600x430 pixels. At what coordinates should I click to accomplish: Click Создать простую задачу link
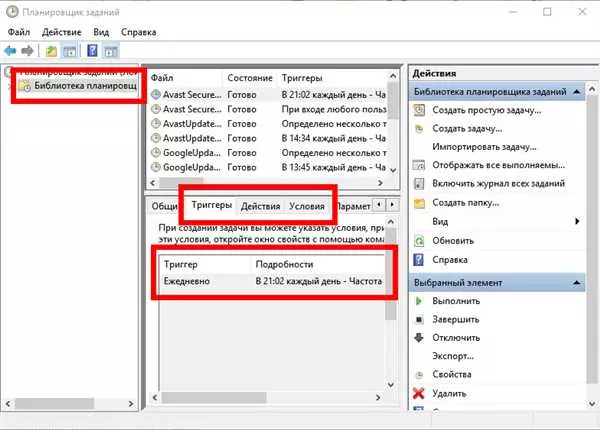(x=487, y=110)
